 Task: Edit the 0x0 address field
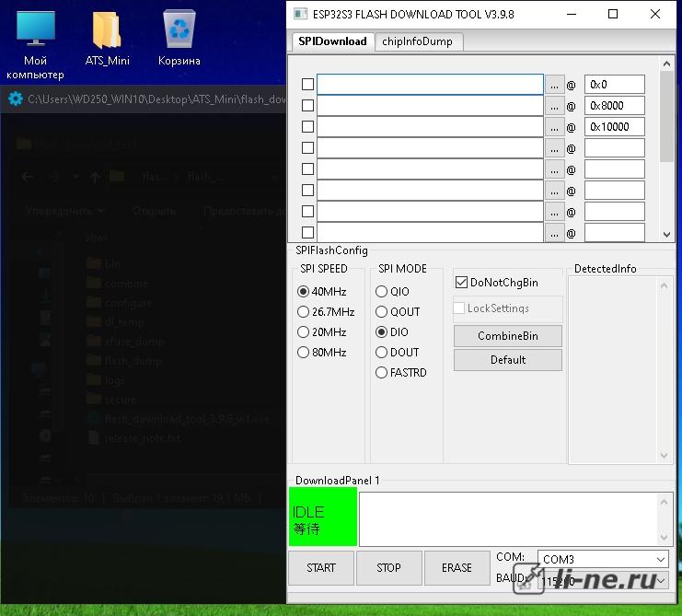[614, 85]
